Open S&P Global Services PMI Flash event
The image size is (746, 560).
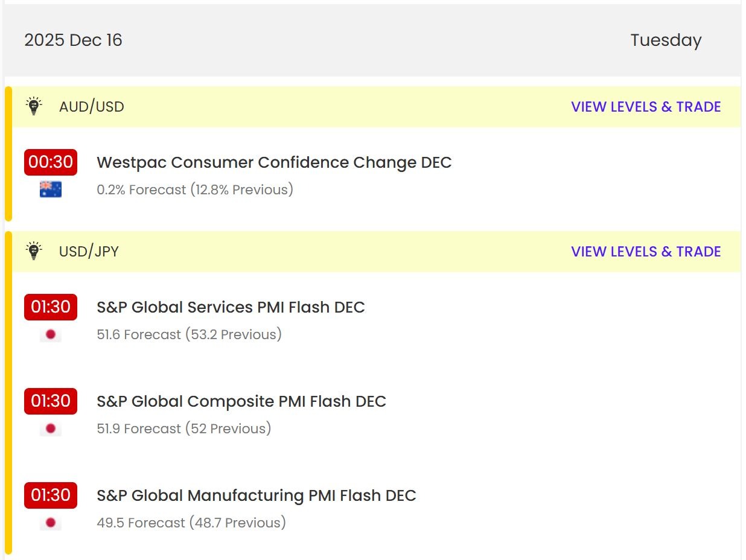[231, 307]
